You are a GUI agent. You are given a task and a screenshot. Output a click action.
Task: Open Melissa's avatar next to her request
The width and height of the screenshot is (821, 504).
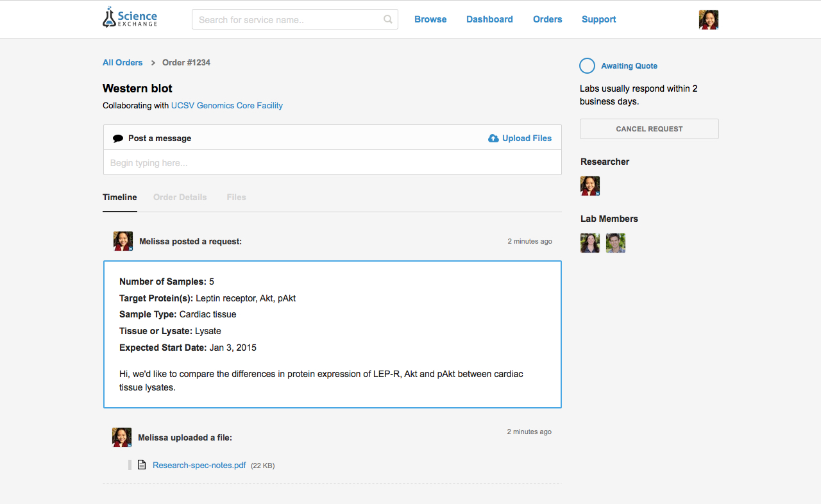click(123, 240)
